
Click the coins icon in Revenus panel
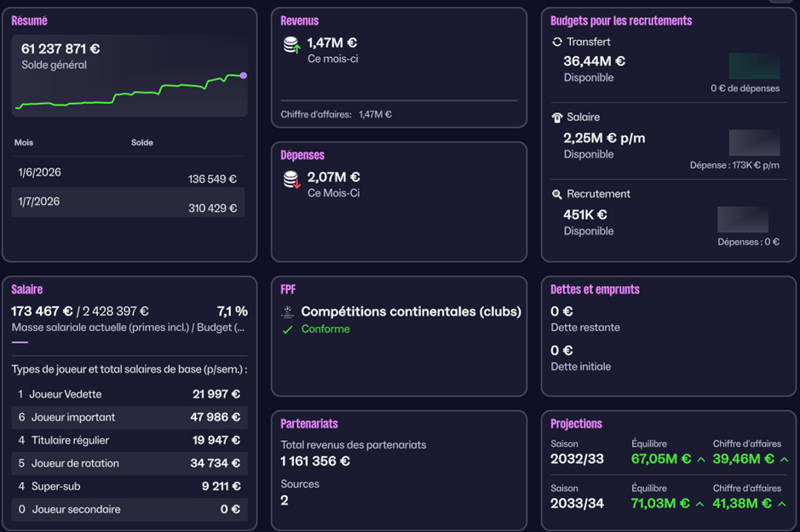[291, 45]
